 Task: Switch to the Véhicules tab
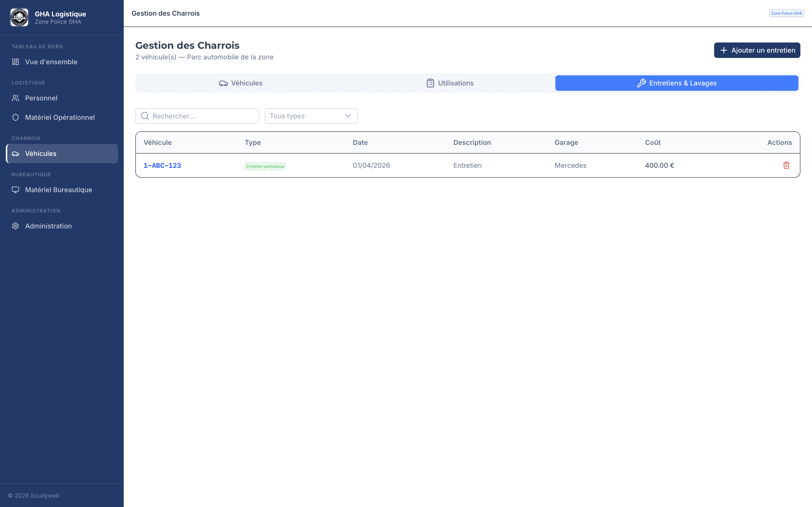[x=241, y=83]
